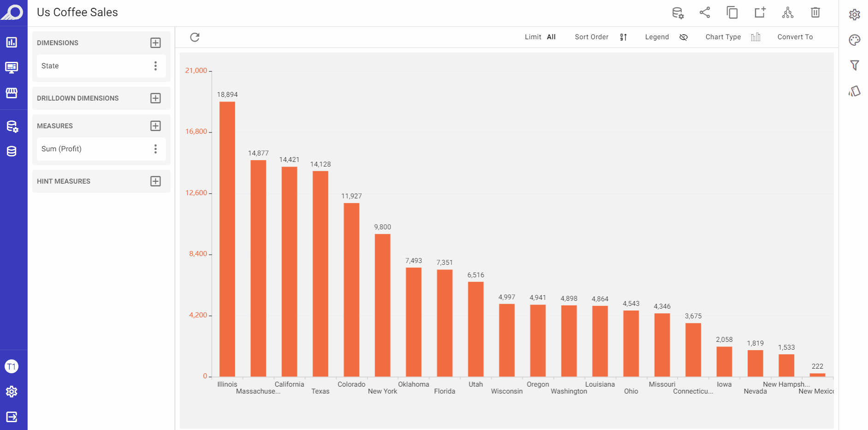Open the Sum (Profit) measure options menu
Image resolution: width=868 pixels, height=430 pixels.
[156, 149]
